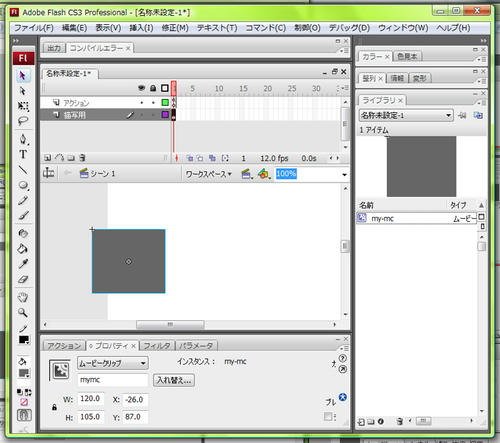Click the 入れ替え... button
500x443 pixels.
pyautogui.click(x=174, y=380)
